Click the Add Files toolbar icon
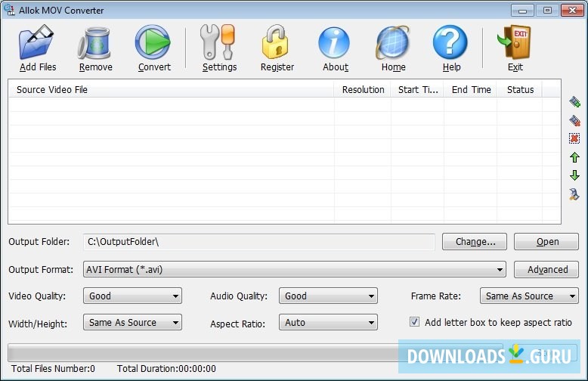The height and width of the screenshot is (381, 588). click(x=36, y=42)
